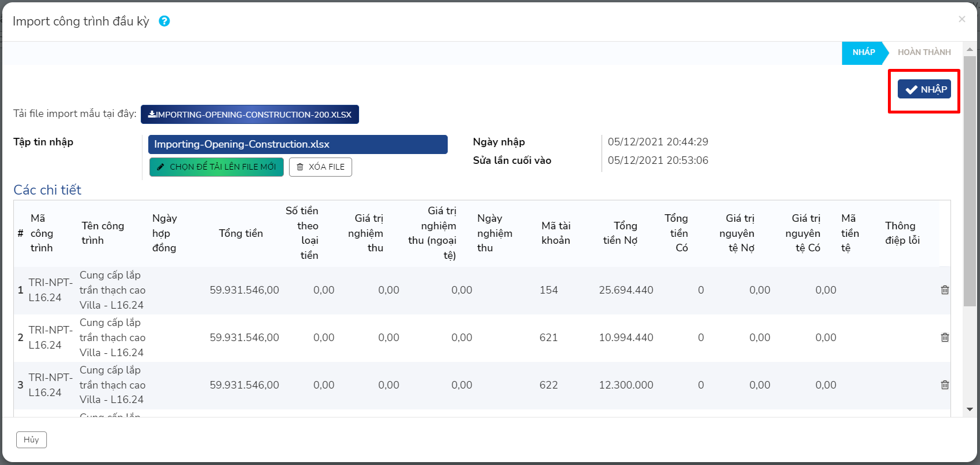Screen dimensions: 980x465
Task: Click row 2 project name Cung cấp lắp trần
Action: (112, 338)
